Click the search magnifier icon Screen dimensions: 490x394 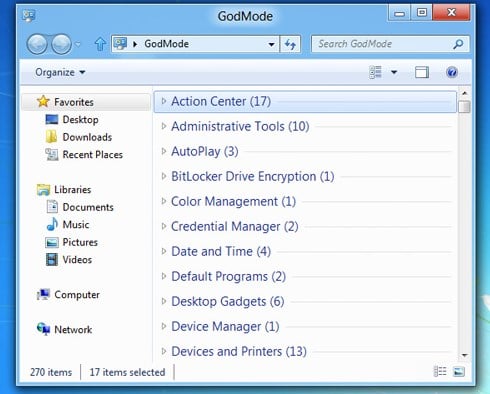(458, 44)
